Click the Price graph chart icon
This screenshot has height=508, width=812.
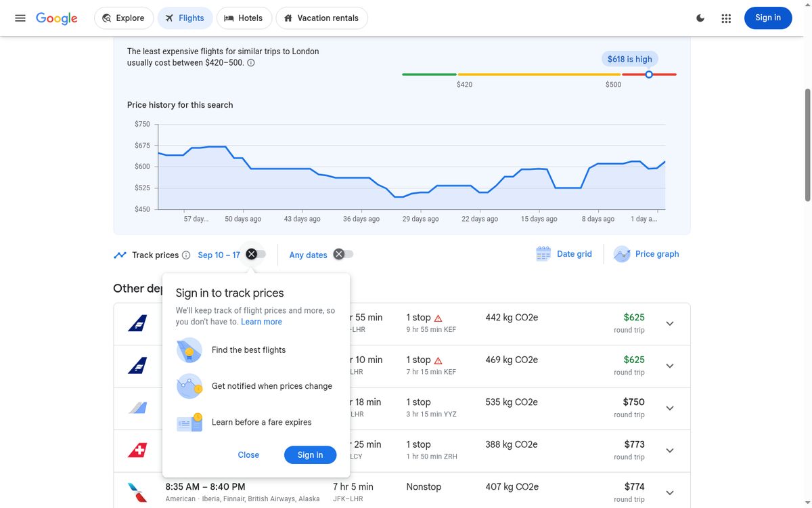point(622,254)
